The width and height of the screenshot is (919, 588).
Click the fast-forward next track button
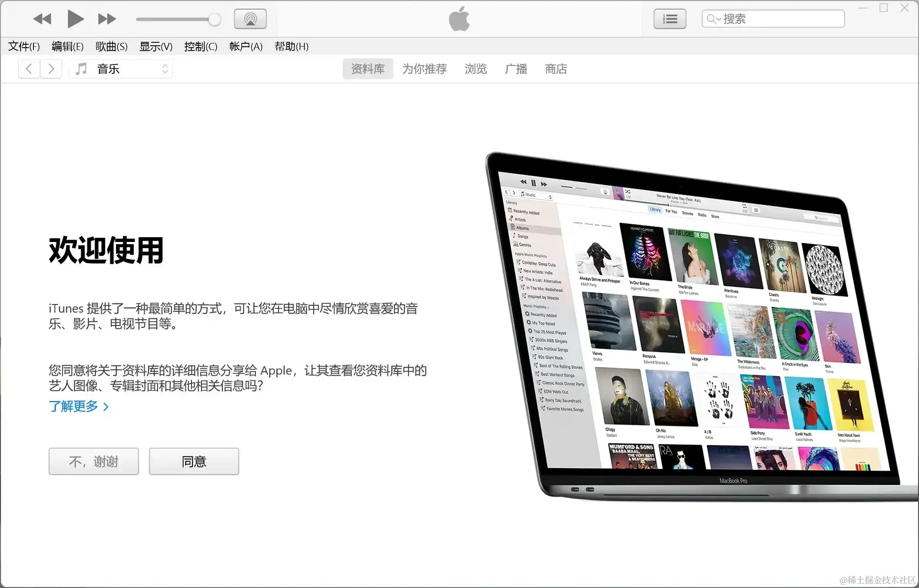pos(106,19)
